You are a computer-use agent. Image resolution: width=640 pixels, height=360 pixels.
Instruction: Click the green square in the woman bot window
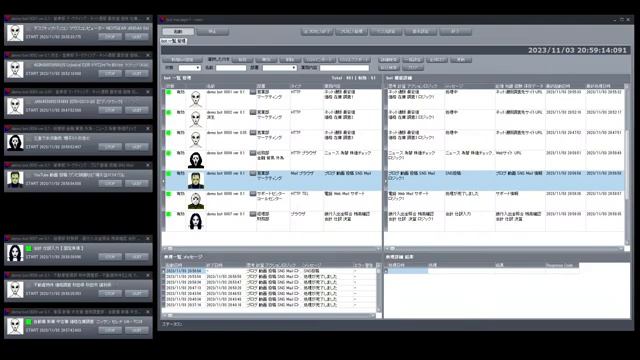(x=29, y=248)
